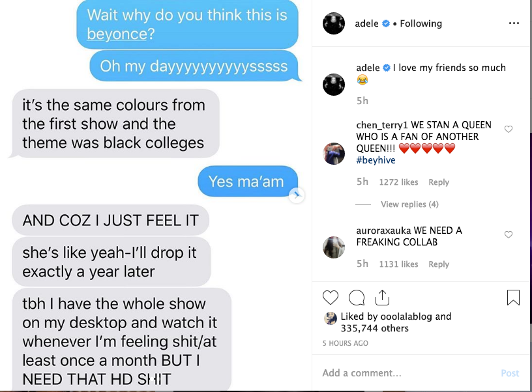Viewport: 532px width, 392px height.
Task: Open adele's profile picture in the header
Action: [x=334, y=23]
